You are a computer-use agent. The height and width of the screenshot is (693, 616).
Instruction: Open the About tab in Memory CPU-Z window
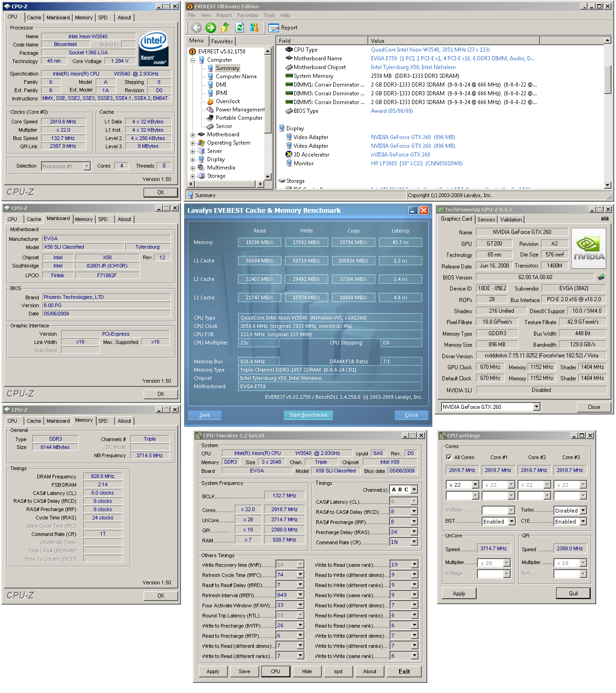[x=124, y=421]
